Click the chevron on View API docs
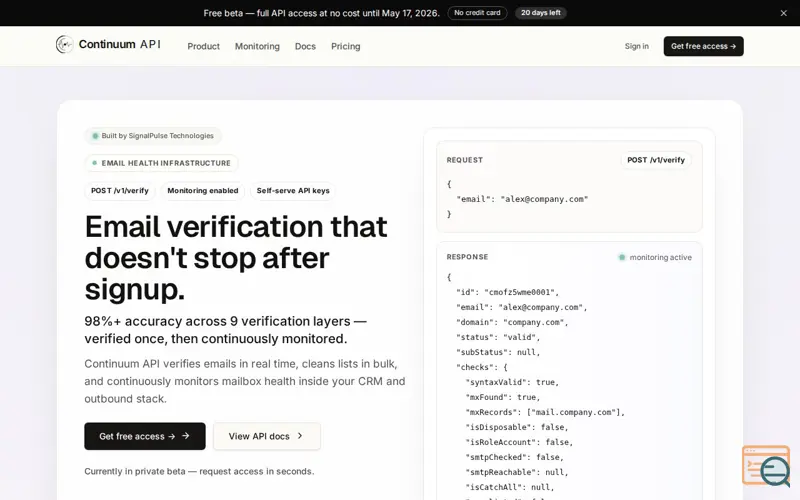The image size is (800, 500). pyautogui.click(x=300, y=436)
